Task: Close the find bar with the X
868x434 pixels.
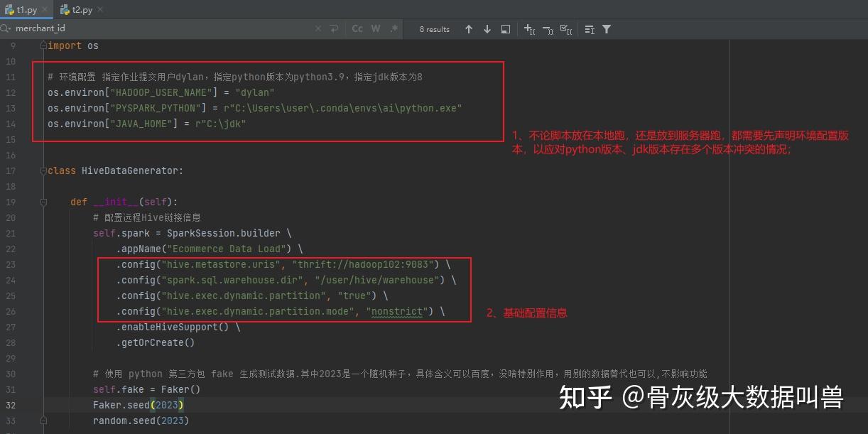Action: 318,28
